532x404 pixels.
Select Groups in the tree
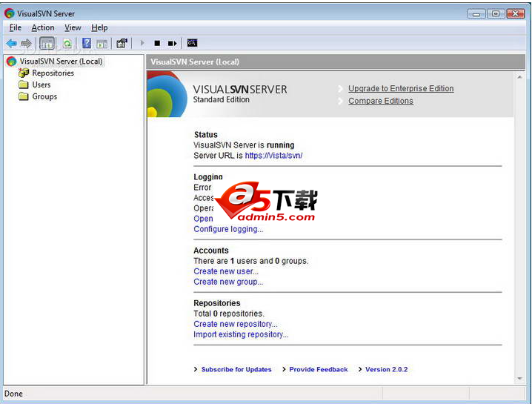click(x=44, y=96)
